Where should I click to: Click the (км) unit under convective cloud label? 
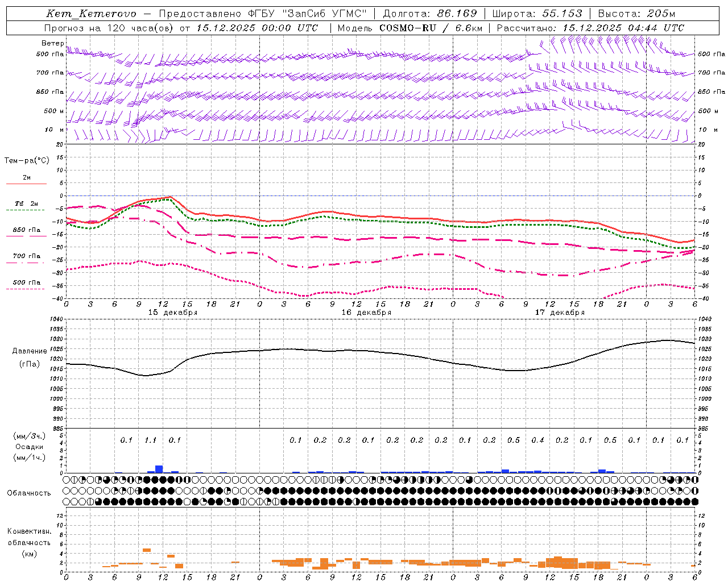29,554
